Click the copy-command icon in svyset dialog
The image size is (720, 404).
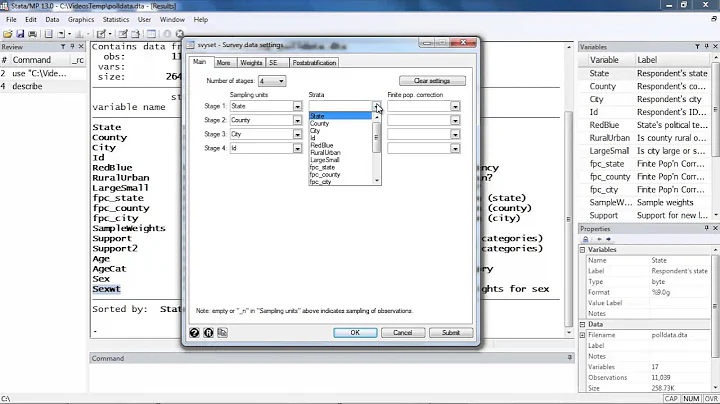coord(223,332)
